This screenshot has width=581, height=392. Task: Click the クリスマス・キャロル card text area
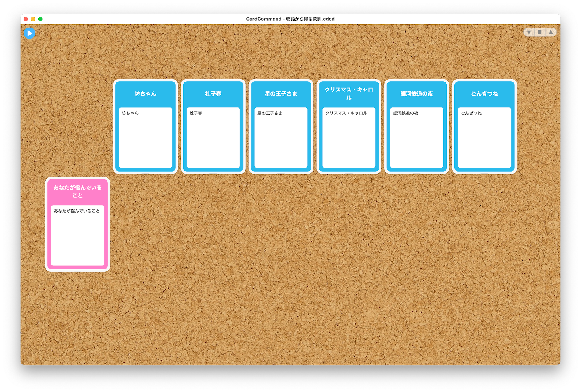[349, 138]
